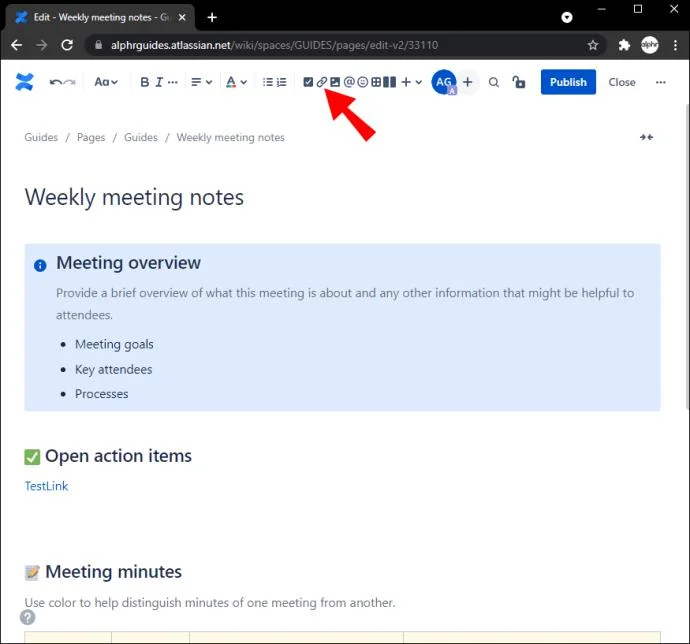This screenshot has width=690, height=644.
Task: Toggle bold formatting
Action: [x=144, y=82]
